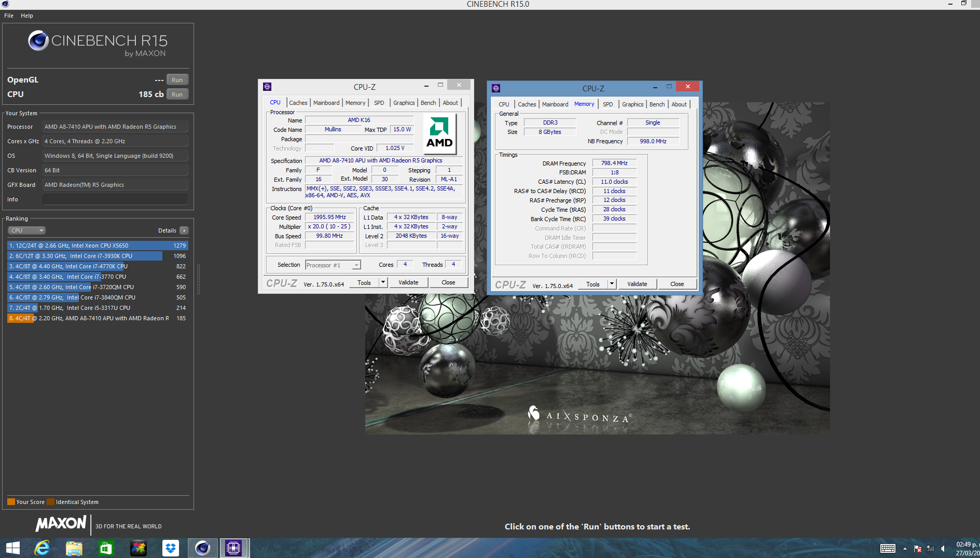Select the AMD A8-7410 ranking row
Image resolution: width=980 pixels, height=558 pixels.
(x=98, y=318)
